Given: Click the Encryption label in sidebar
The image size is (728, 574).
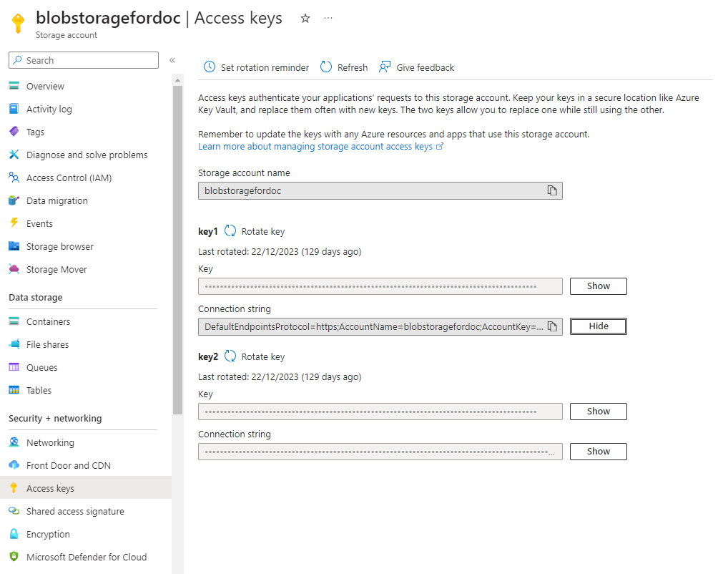Looking at the screenshot, I should click(x=49, y=534).
